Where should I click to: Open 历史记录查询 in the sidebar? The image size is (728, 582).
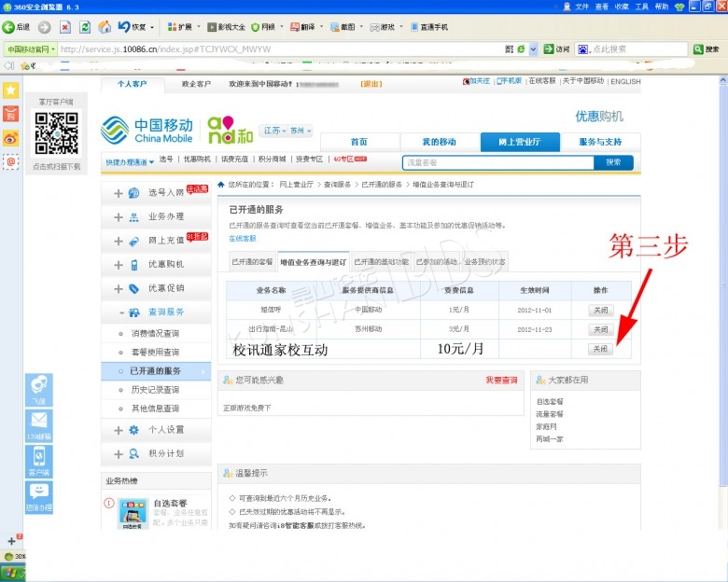156,390
